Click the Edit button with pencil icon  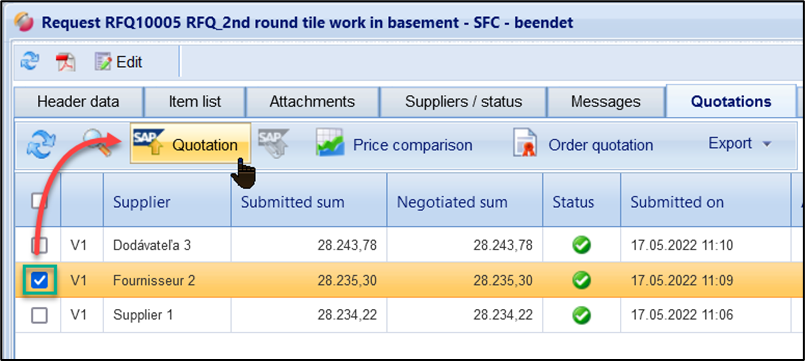pos(118,62)
